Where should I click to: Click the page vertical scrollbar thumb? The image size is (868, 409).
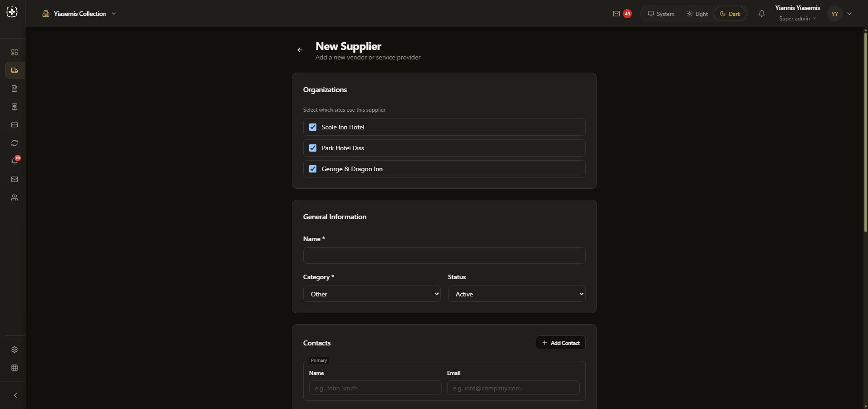pyautogui.click(x=866, y=132)
